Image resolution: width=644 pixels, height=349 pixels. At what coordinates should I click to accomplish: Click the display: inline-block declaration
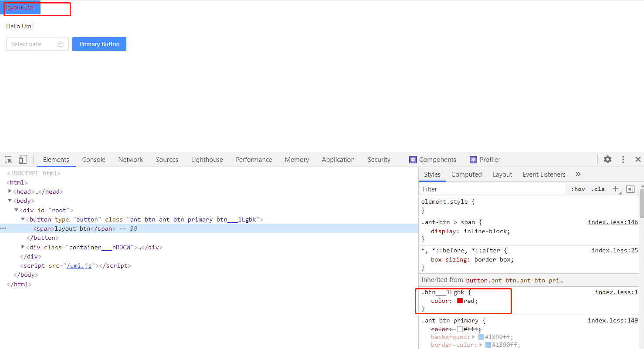[x=471, y=231]
